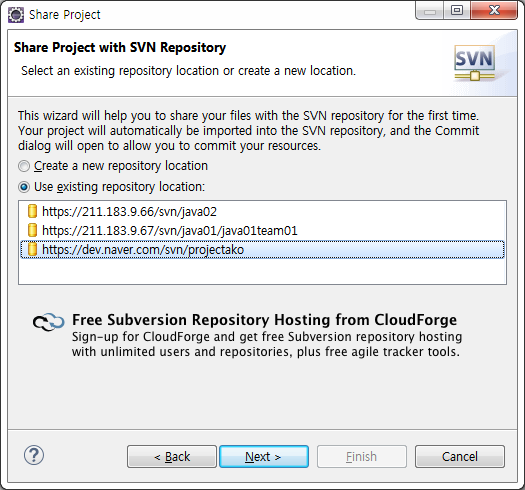Click empty area of repository list box
Screen dimensions: 525x490
tap(262, 271)
